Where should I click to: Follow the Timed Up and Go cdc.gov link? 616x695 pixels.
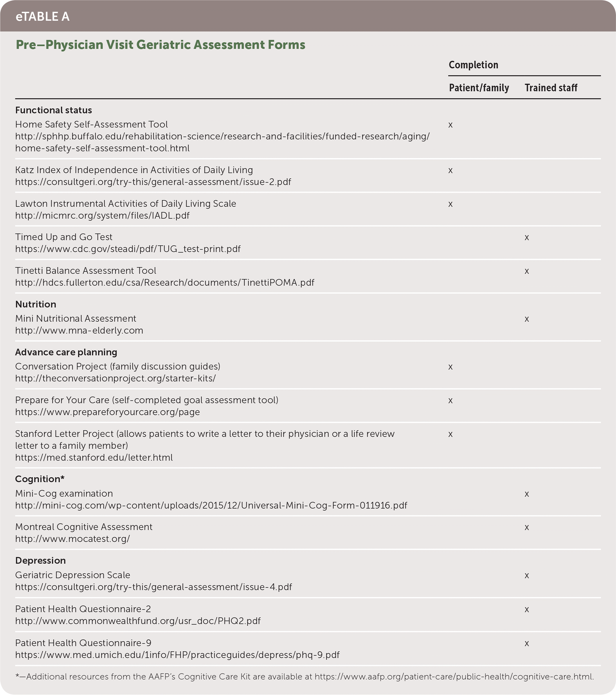pos(128,249)
